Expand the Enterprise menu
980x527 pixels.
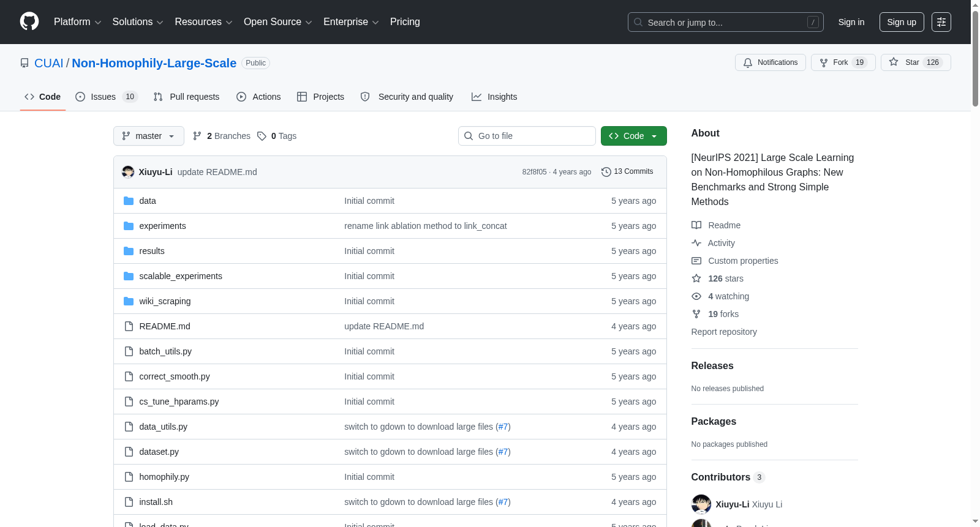click(351, 22)
